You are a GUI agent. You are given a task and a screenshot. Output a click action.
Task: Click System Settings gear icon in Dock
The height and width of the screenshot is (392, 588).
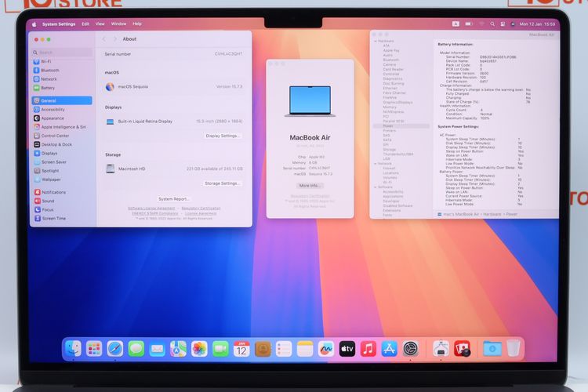[411, 349]
